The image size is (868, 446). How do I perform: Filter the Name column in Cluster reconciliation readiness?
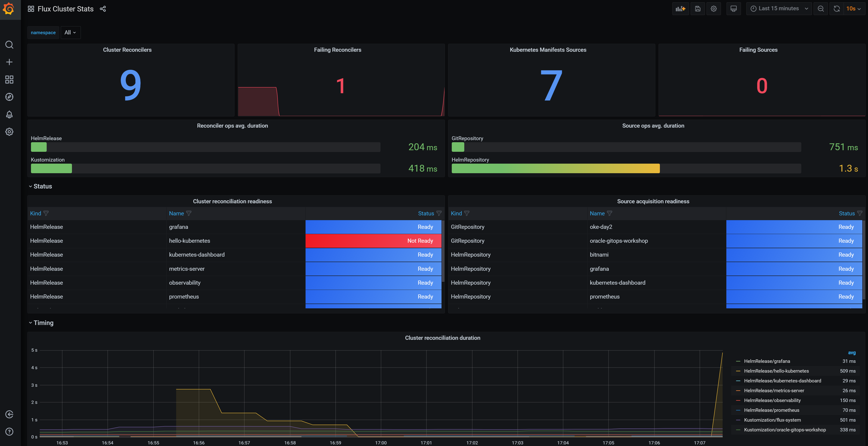pos(189,213)
